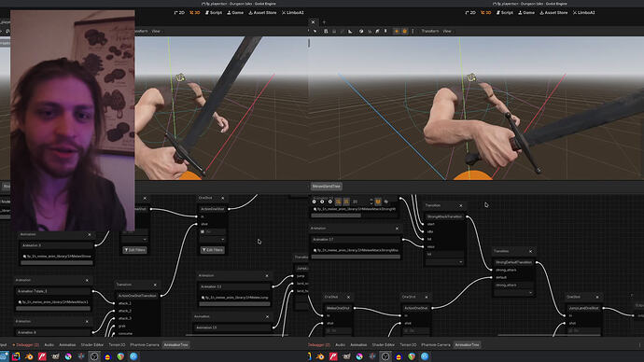Click progress bar under Animation 17 node
Viewport: 644px width, 362px height.
pos(356,257)
